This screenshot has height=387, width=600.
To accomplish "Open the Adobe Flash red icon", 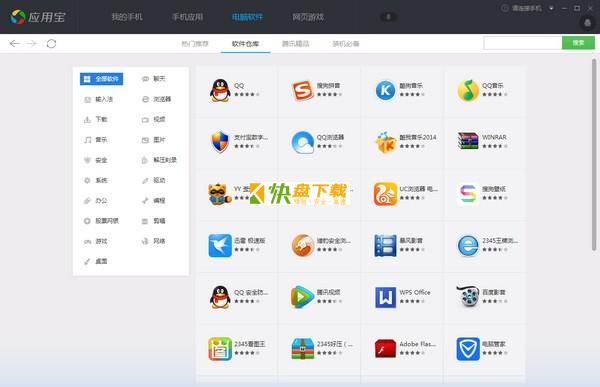I will tap(385, 348).
